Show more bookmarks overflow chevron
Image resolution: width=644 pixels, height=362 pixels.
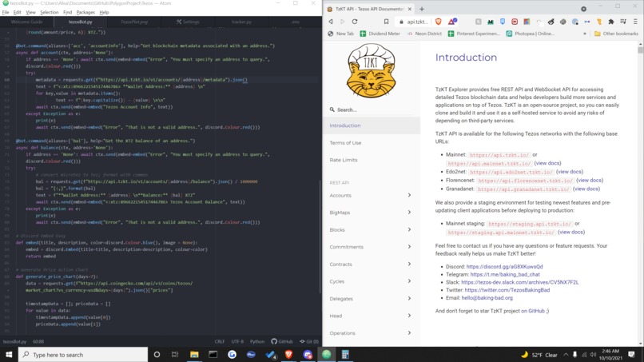pyautogui.click(x=584, y=34)
